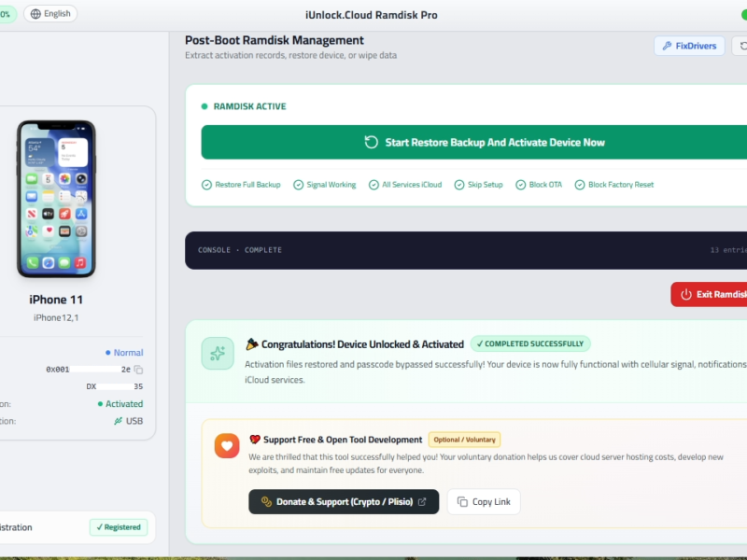Click the Signal Working label

tap(331, 185)
